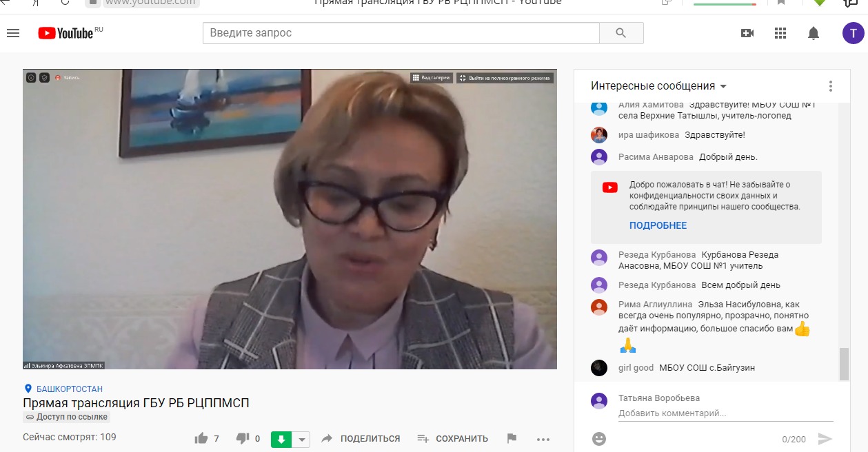This screenshot has height=452, width=868.
Task: Open the account avatar menu
Action: [x=852, y=33]
